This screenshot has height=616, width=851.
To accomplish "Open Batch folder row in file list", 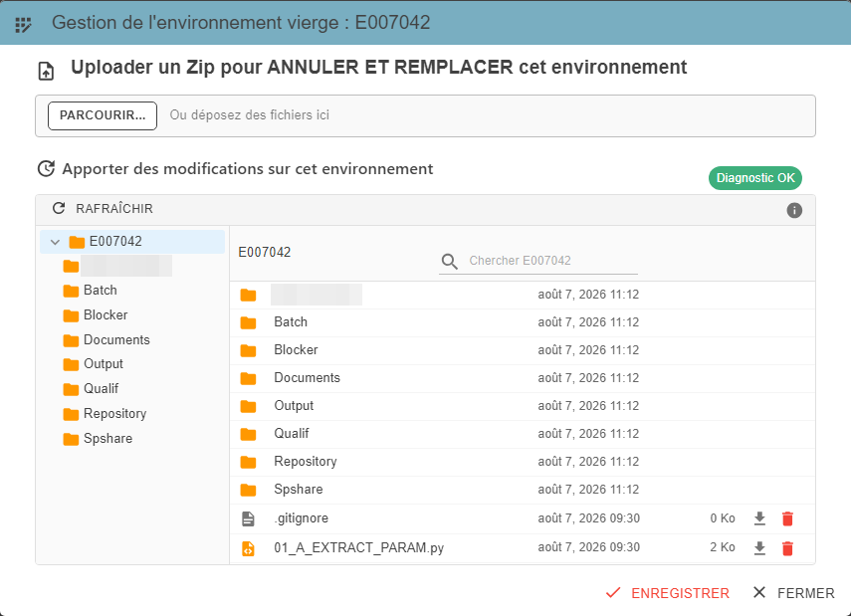I will click(x=523, y=322).
